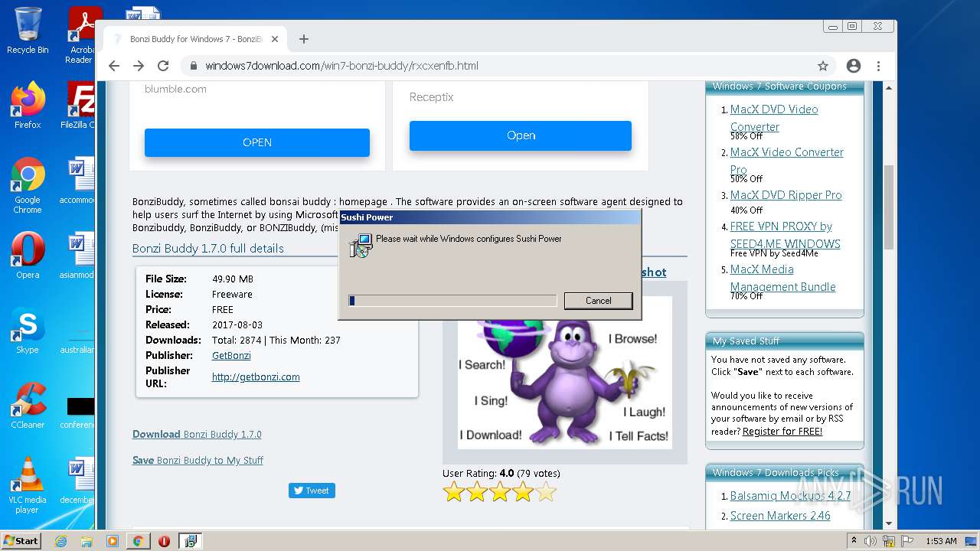This screenshot has width=980, height=551.
Task: Click the first rating star
Action: [x=454, y=492]
